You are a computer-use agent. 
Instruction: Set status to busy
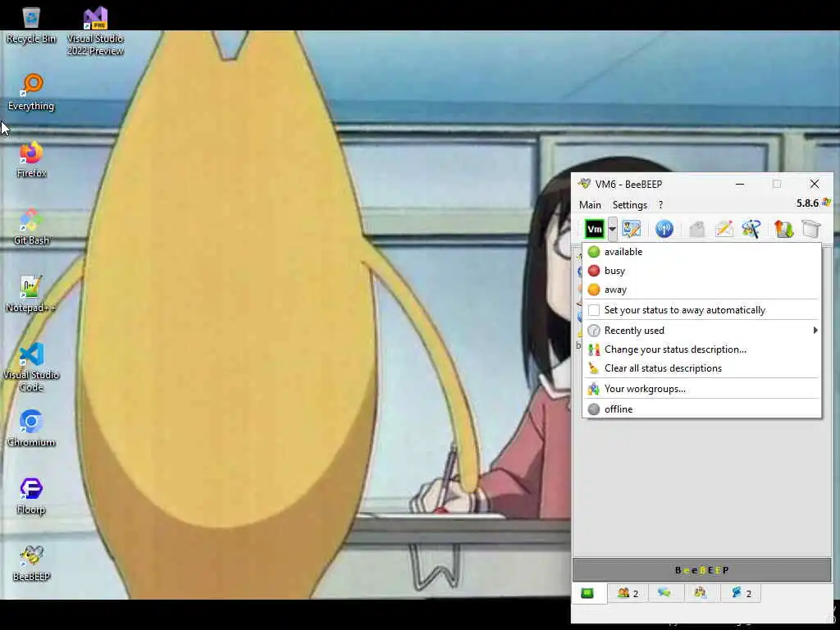tap(702, 271)
